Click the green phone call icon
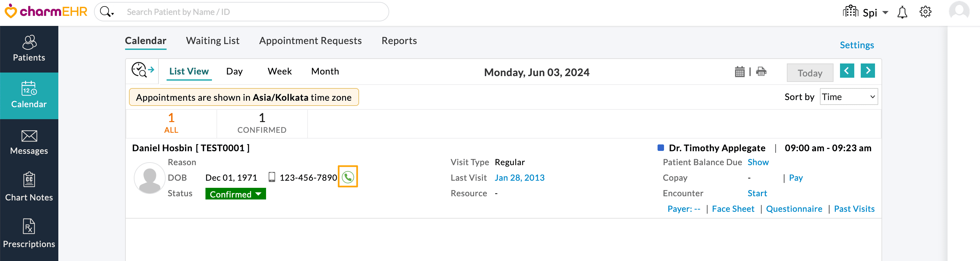 click(x=348, y=177)
